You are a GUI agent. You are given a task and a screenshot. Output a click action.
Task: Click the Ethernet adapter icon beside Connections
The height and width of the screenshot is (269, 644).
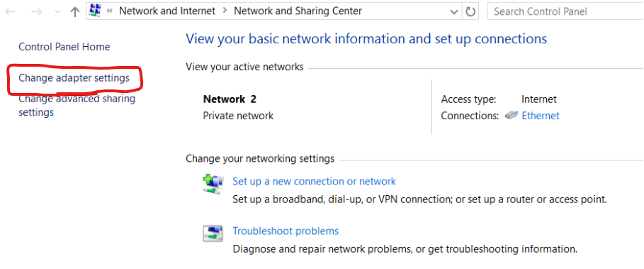tap(512, 116)
